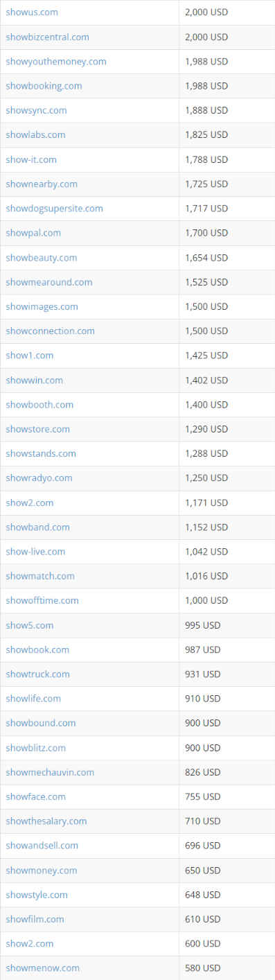Click the showstyle.com link
The image size is (275, 980).
37,895
